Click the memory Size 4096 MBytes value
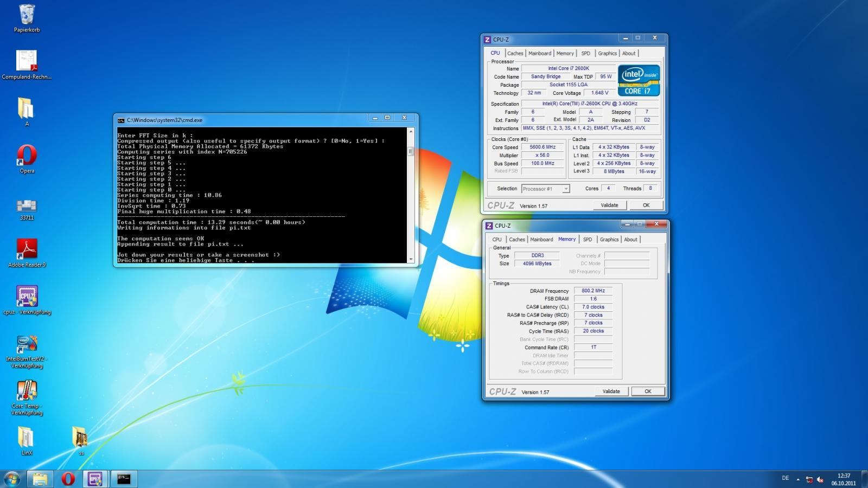The width and height of the screenshot is (868, 488). [537, 264]
